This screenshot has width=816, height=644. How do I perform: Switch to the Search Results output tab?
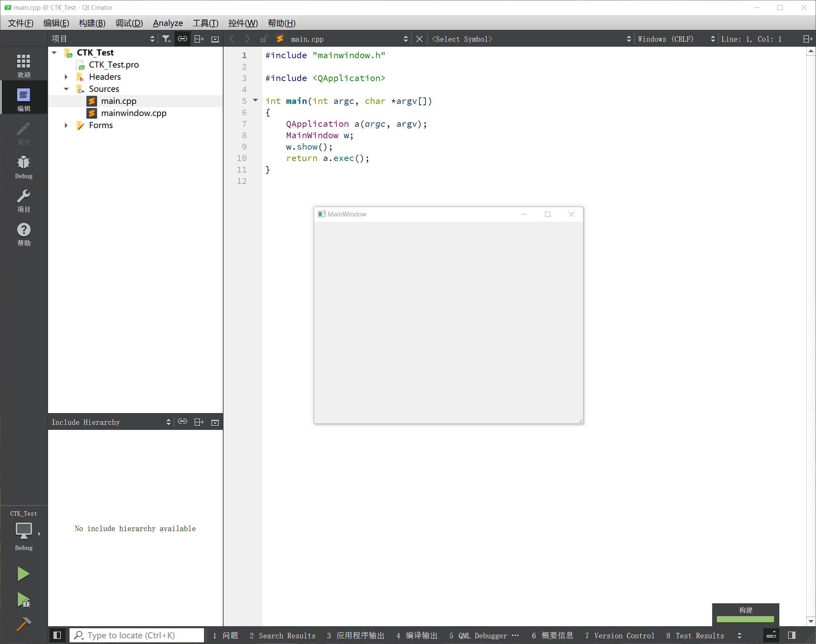[283, 636]
